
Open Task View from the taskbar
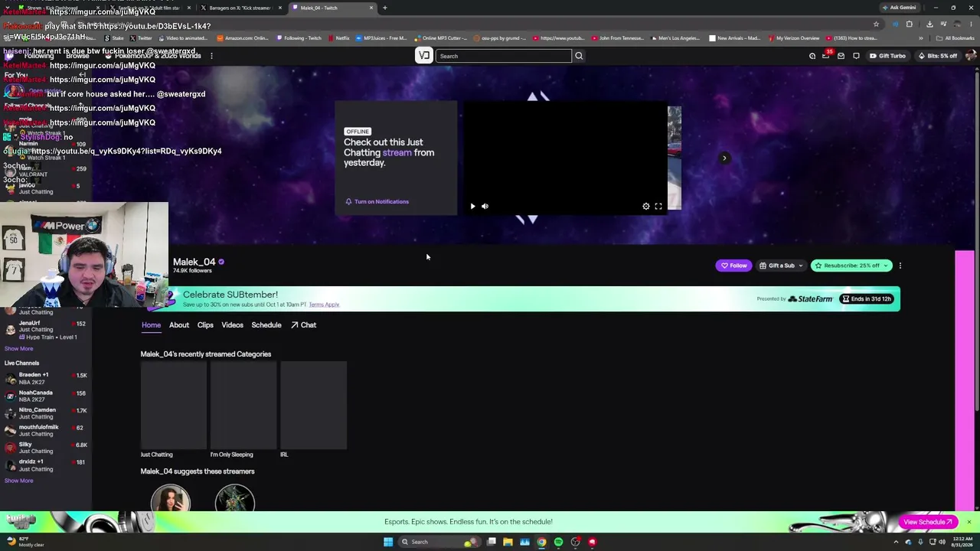[491, 542]
